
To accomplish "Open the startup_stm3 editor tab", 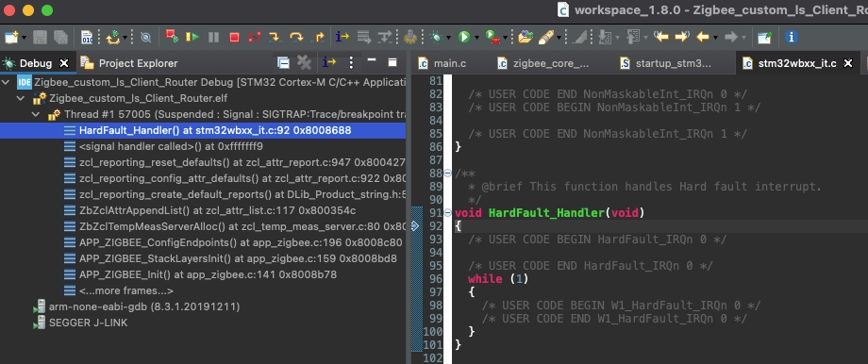I will pyautogui.click(x=666, y=63).
